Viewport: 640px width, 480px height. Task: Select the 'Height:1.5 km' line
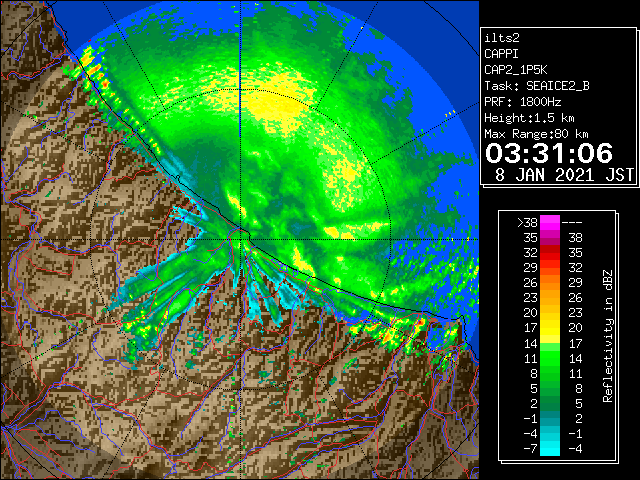[x=529, y=118]
